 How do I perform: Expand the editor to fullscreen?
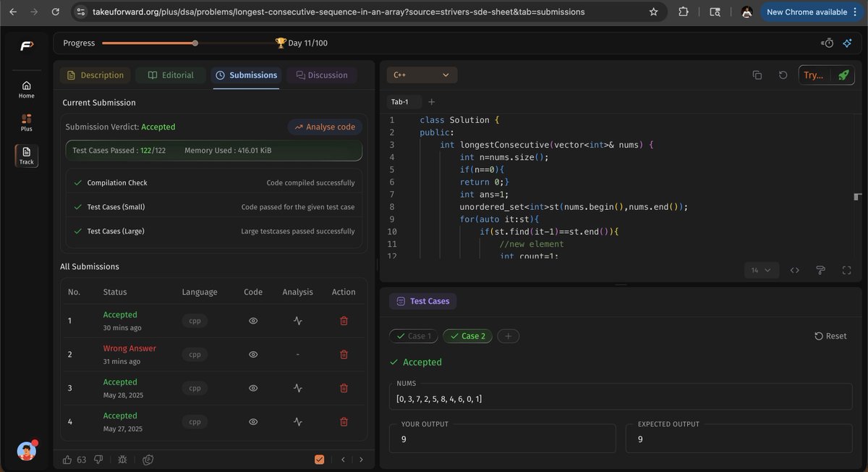coord(846,270)
